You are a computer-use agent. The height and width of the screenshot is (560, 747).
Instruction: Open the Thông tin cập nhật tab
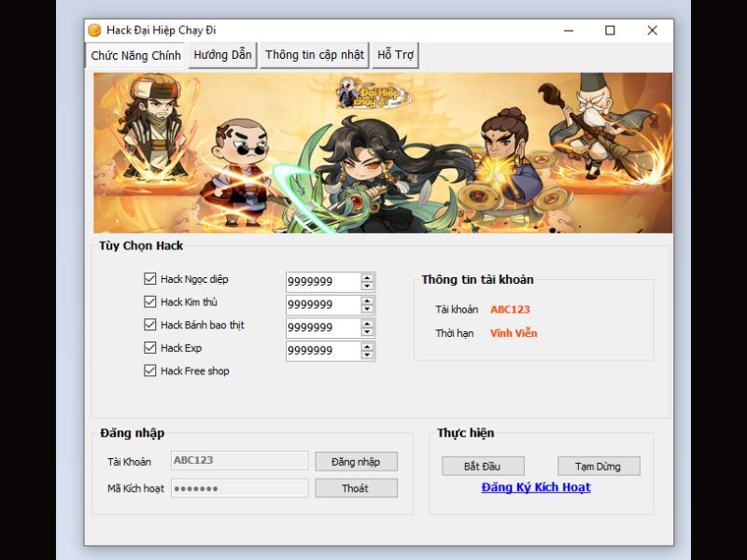click(x=315, y=55)
